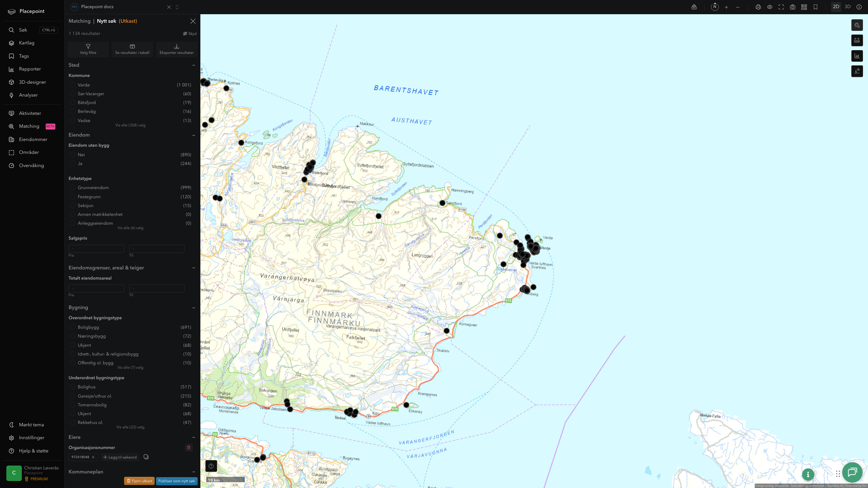Switch map to 3D view
The height and width of the screenshot is (488, 868).
[x=847, y=7]
